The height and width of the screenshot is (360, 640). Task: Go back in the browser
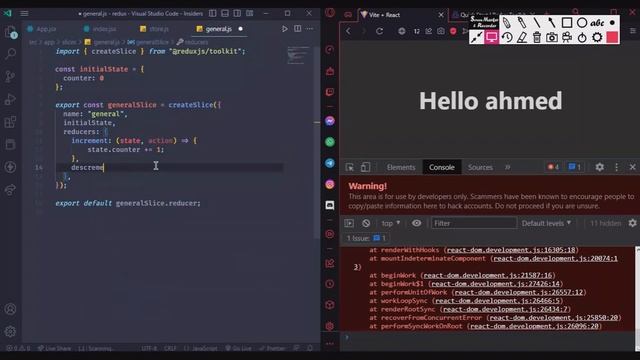tap(348, 31)
